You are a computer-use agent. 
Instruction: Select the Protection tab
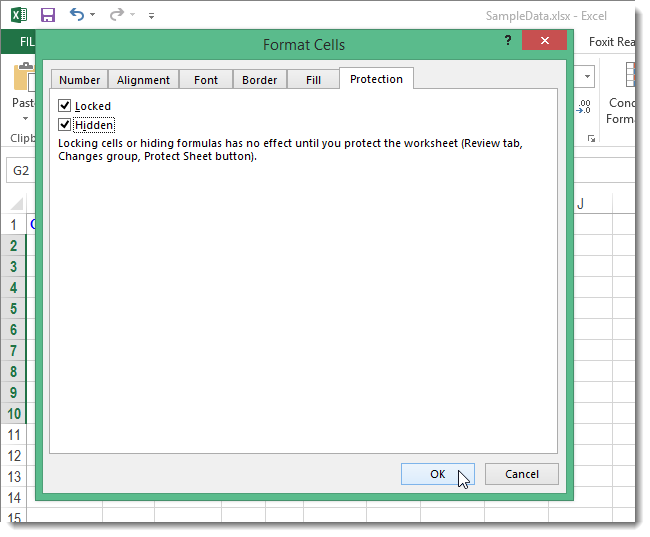point(376,79)
